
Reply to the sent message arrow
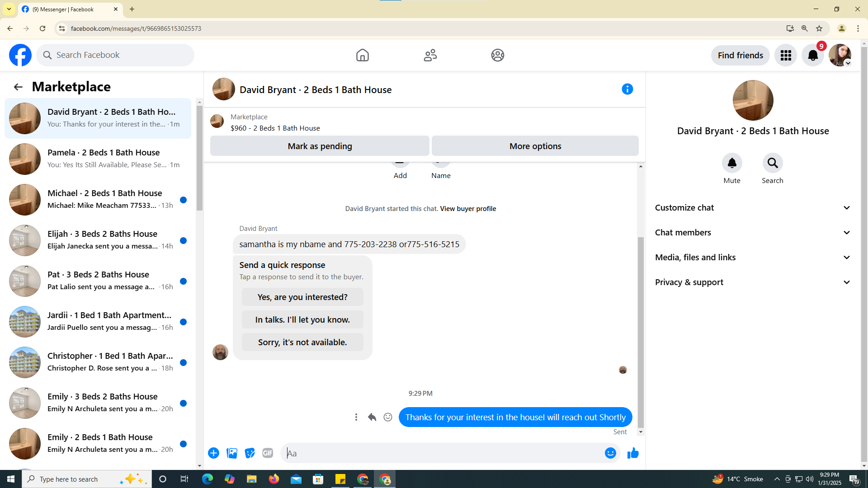pyautogui.click(x=372, y=417)
